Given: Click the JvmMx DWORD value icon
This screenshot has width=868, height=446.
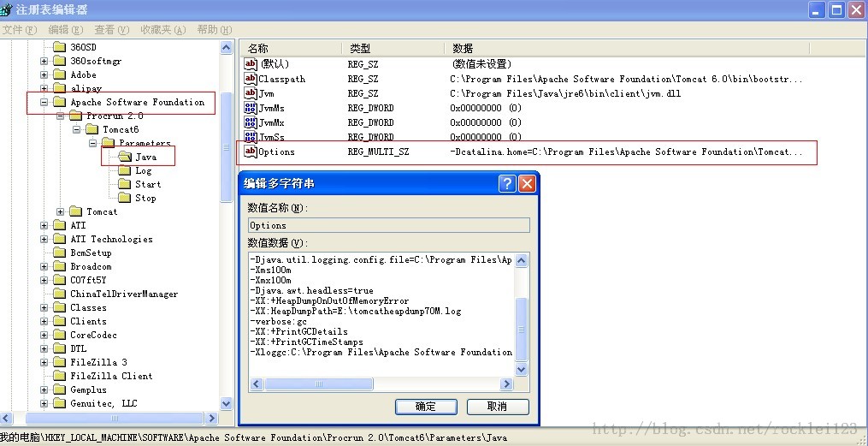Looking at the screenshot, I should pos(251,122).
